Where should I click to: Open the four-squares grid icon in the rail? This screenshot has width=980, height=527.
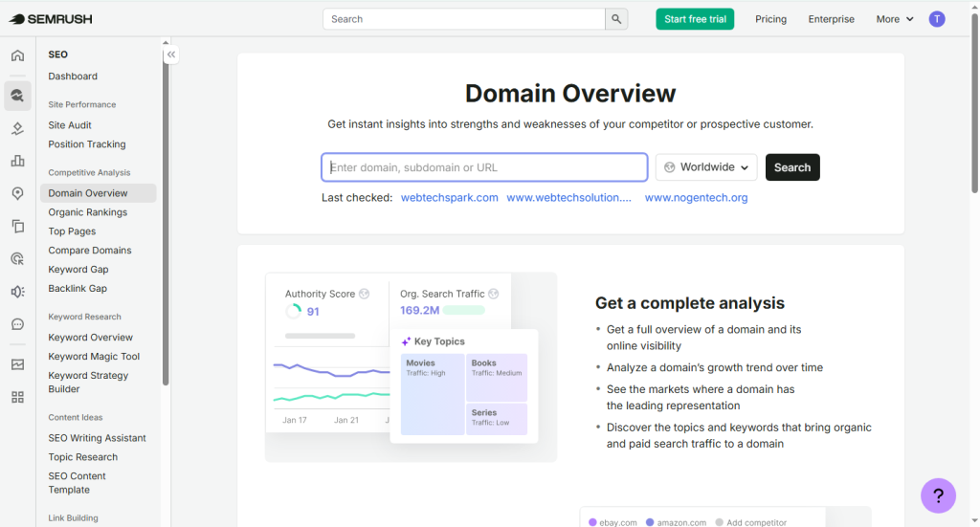(x=17, y=397)
